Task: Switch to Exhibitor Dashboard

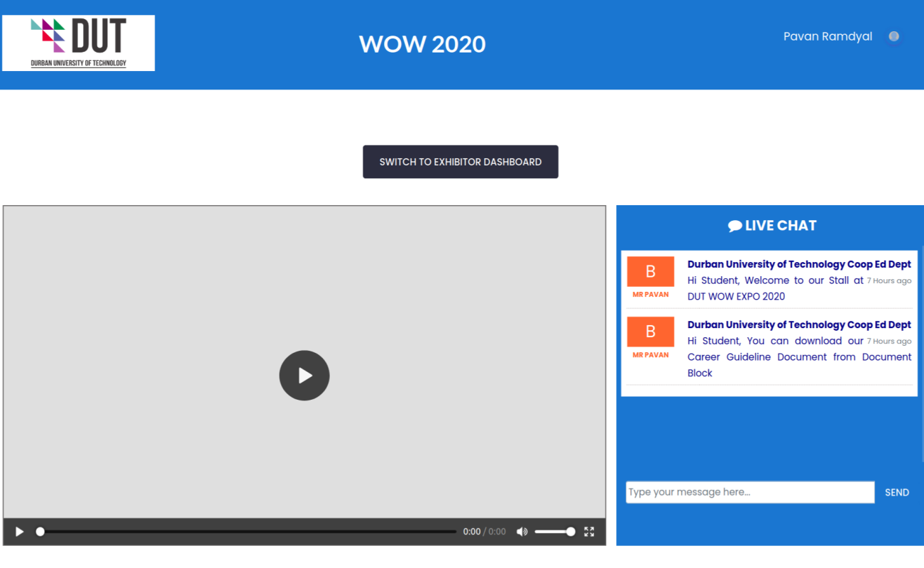Action: point(460,162)
